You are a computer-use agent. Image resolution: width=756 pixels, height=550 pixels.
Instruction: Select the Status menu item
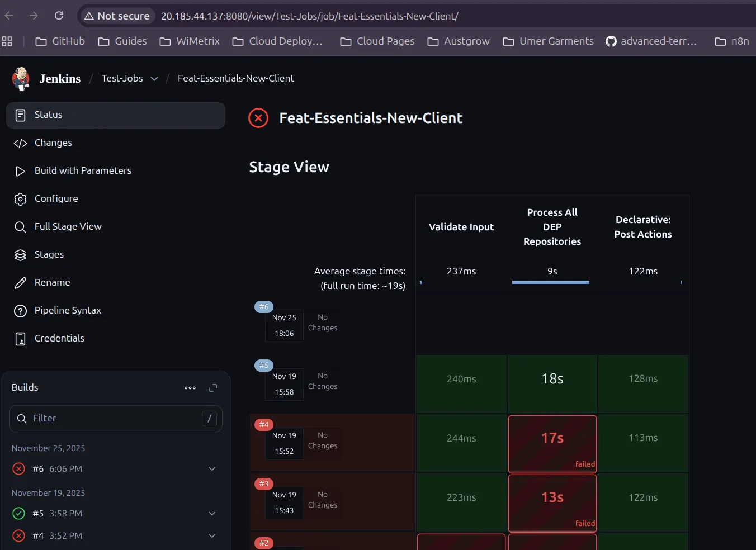115,115
